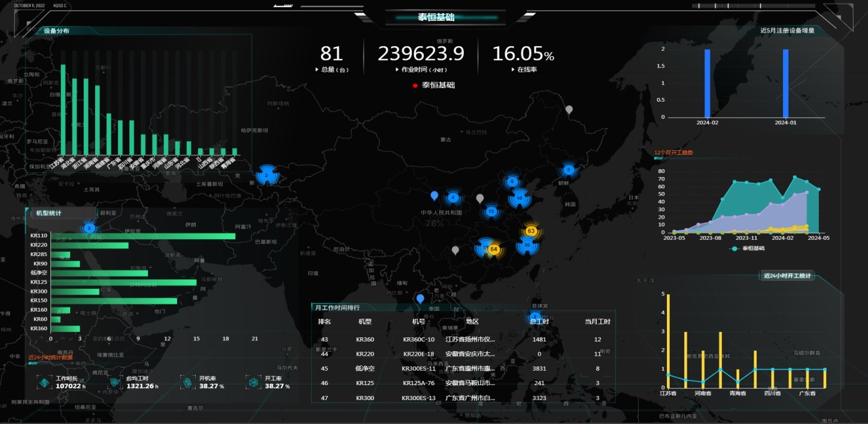
Task: Click the KR220 bar in 机型统计
Action: click(89, 245)
